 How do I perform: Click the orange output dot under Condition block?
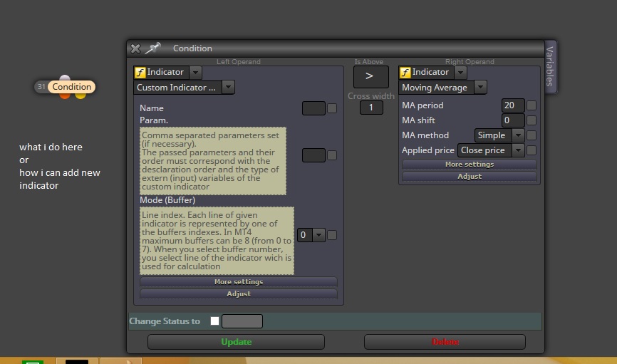65,95
